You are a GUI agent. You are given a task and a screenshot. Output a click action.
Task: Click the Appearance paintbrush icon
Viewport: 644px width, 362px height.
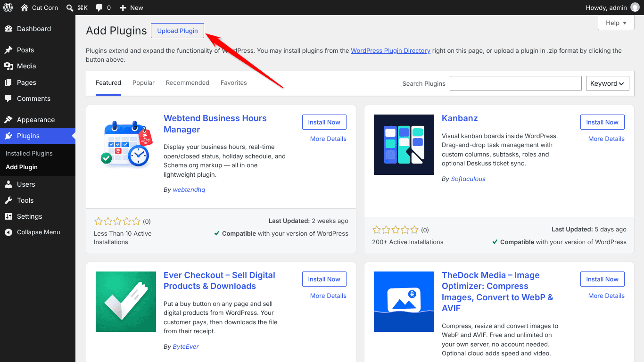point(8,120)
